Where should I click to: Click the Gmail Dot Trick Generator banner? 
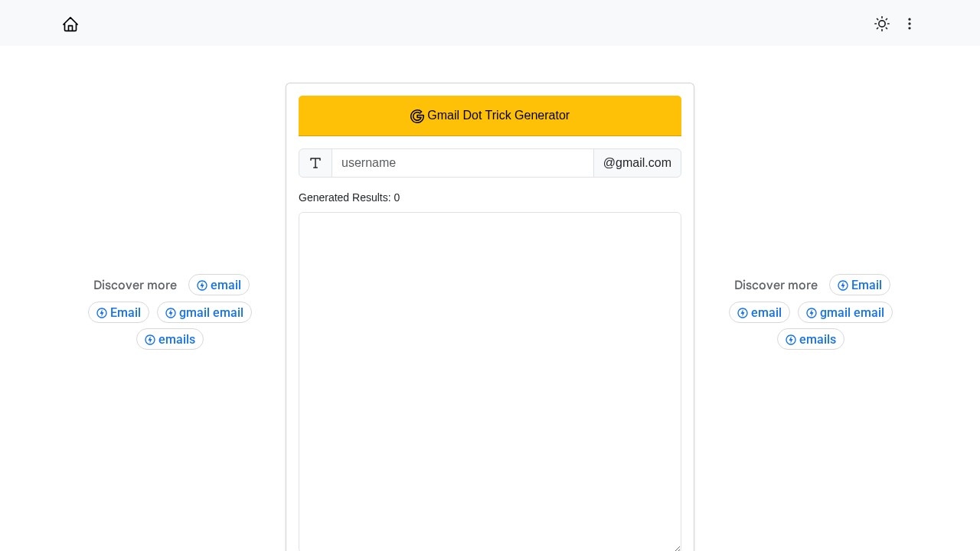click(x=490, y=116)
